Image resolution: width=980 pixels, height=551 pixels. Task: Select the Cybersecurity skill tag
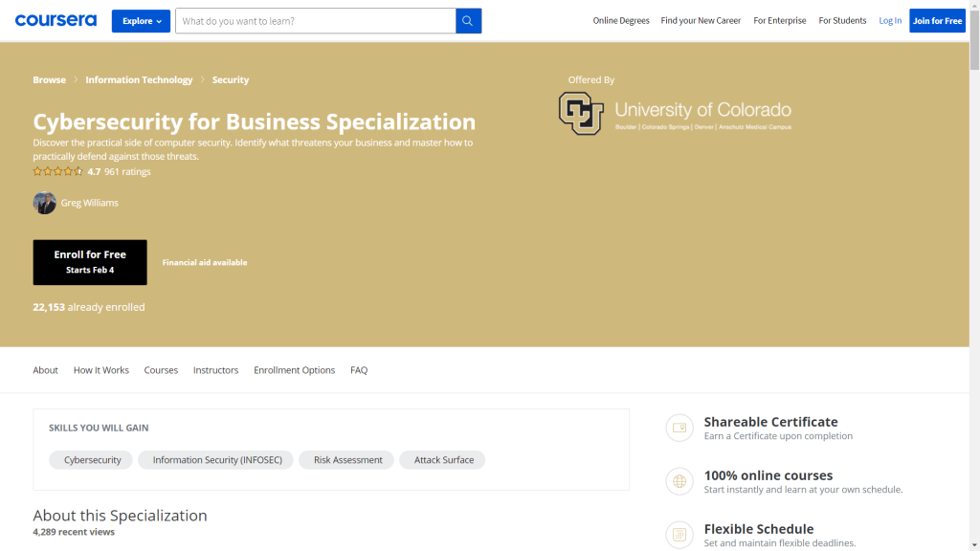pos(90,459)
